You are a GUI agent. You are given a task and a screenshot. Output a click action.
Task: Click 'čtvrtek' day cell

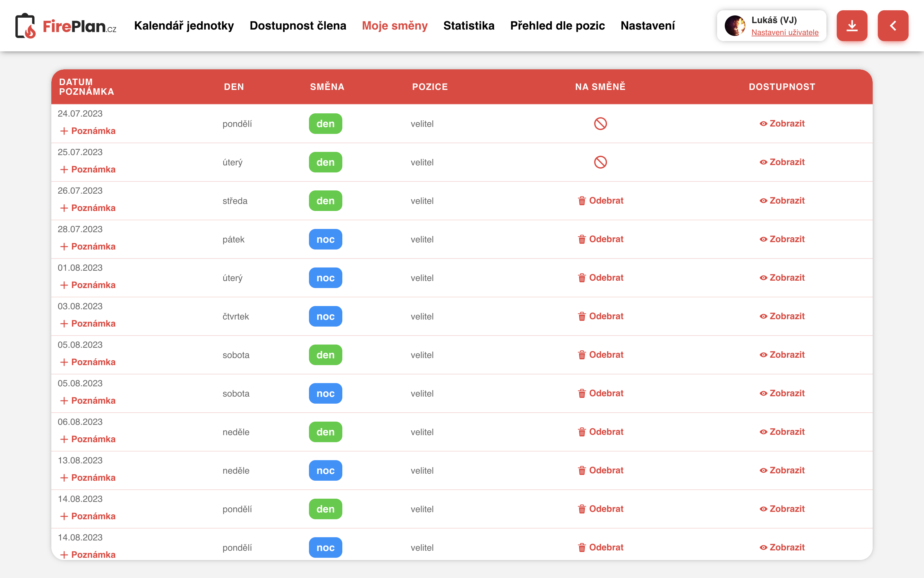coord(235,317)
